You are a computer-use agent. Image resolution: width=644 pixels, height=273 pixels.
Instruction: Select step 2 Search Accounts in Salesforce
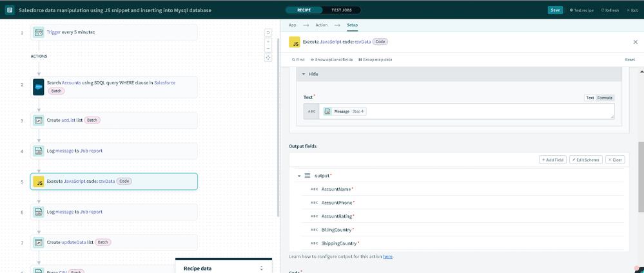113,87
